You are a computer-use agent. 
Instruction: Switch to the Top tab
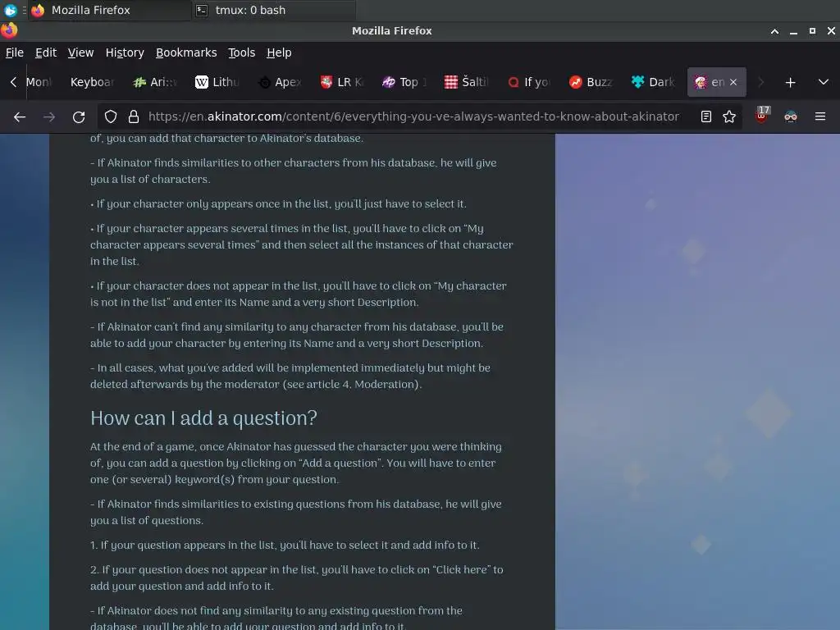[x=404, y=82]
